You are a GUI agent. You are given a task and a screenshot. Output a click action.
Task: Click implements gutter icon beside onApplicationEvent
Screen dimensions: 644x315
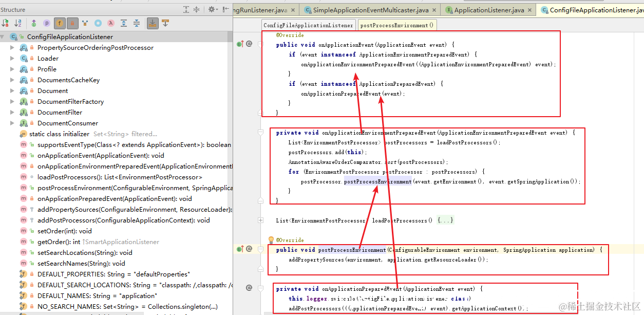[x=239, y=44]
